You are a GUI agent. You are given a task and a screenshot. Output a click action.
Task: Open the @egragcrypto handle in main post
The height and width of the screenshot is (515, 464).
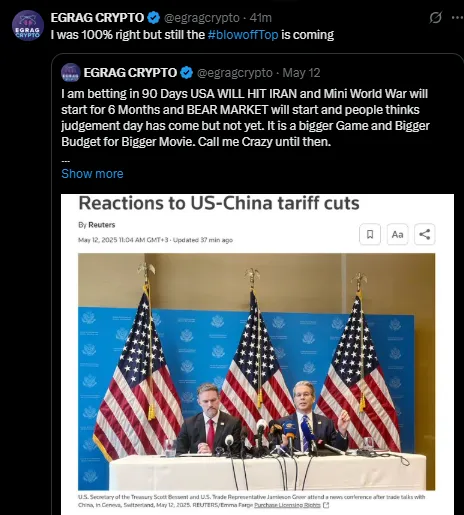click(202, 18)
